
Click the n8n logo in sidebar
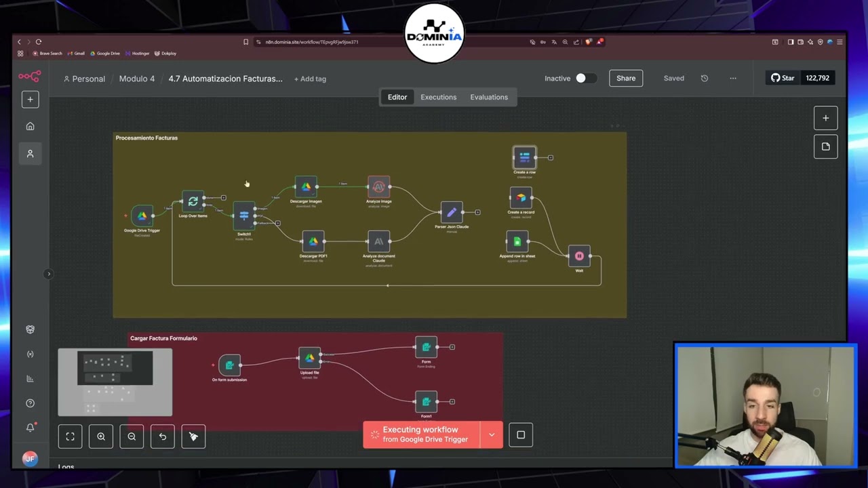pos(30,76)
